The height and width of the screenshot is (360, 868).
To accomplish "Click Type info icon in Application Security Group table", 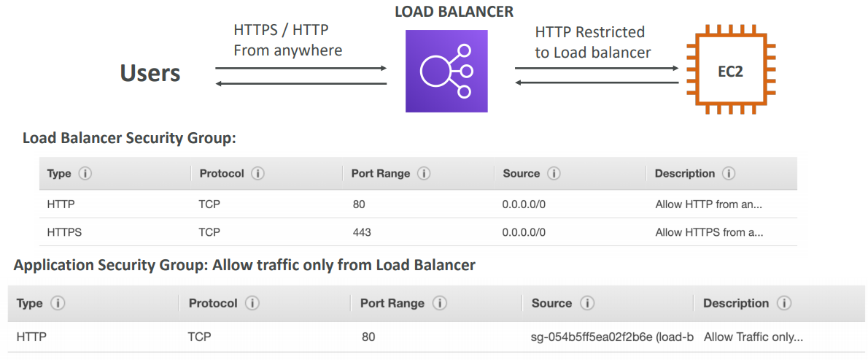I will pos(58,303).
